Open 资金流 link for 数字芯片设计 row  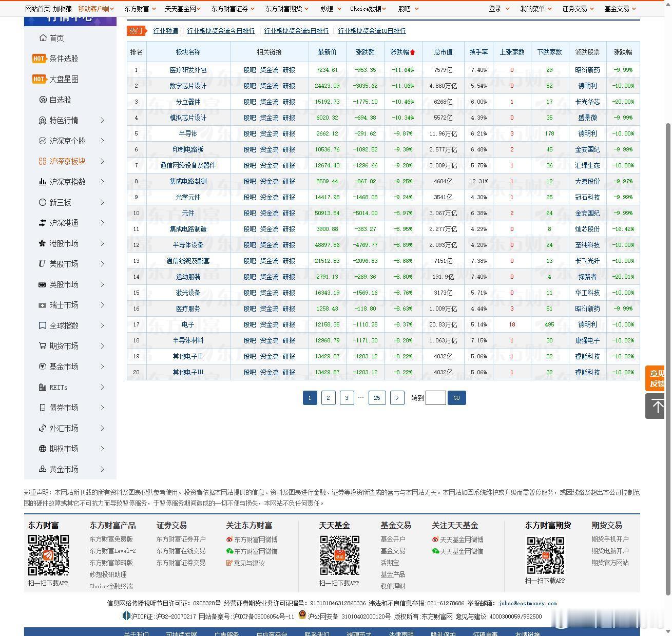pyautogui.click(x=269, y=86)
